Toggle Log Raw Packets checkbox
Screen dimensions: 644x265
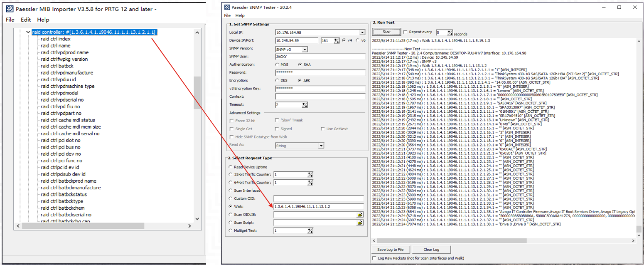pyautogui.click(x=374, y=258)
